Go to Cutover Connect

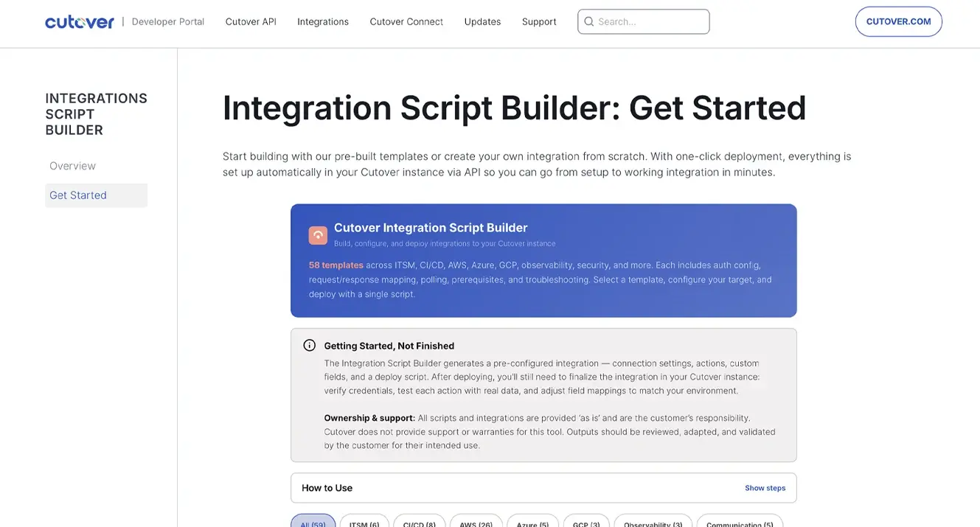click(x=406, y=21)
